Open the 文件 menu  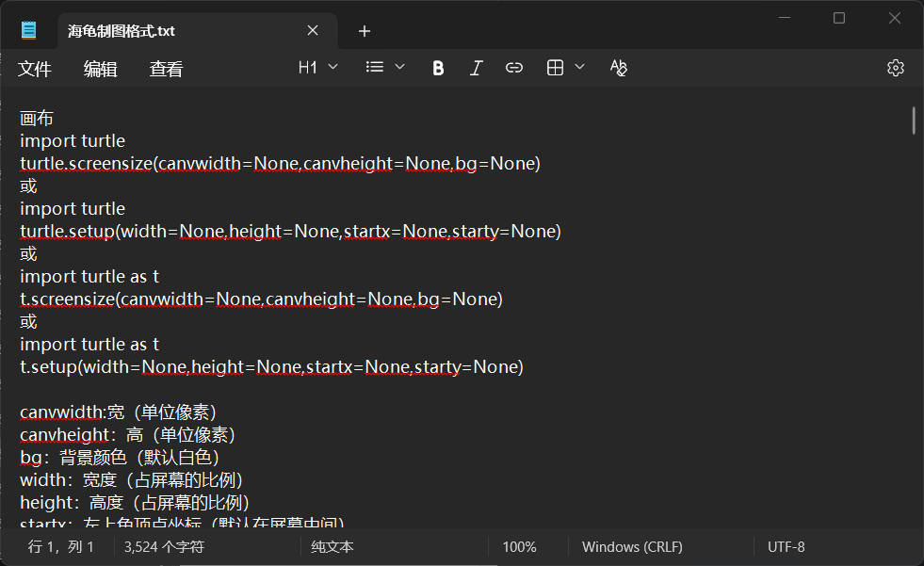(35, 69)
